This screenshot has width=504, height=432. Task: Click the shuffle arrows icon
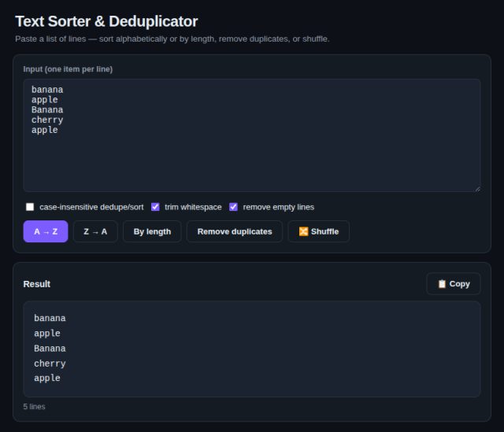click(303, 231)
